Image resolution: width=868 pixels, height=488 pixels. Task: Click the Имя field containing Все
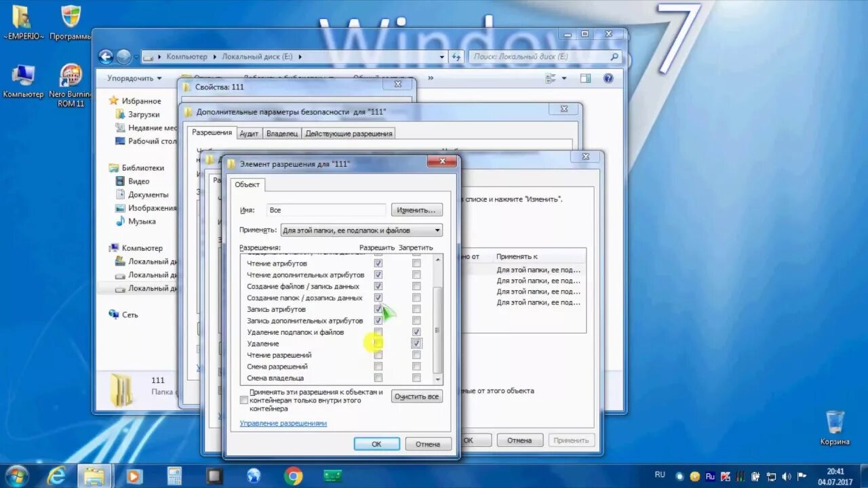(x=326, y=210)
